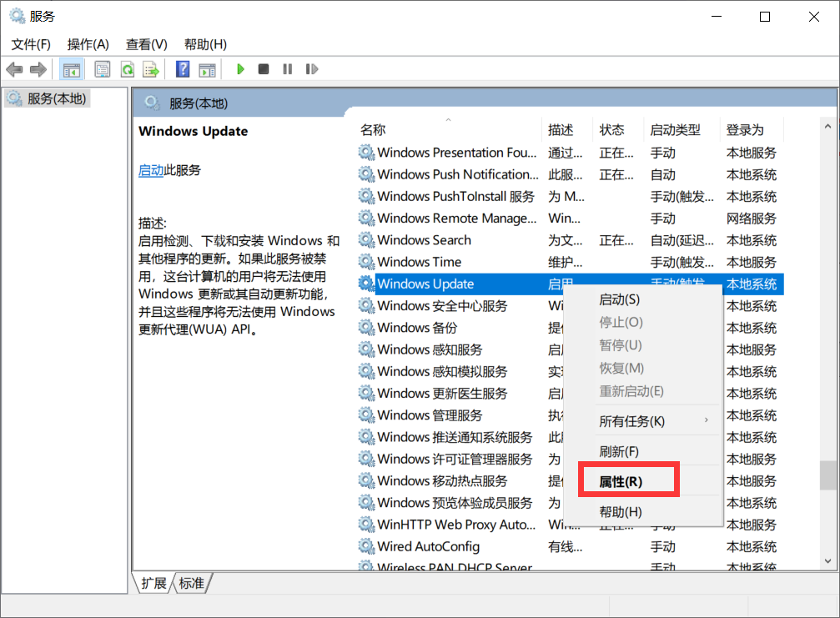The image size is (840, 618).
Task: Click gear icon next to Windows 管理服务
Action: pyautogui.click(x=366, y=415)
